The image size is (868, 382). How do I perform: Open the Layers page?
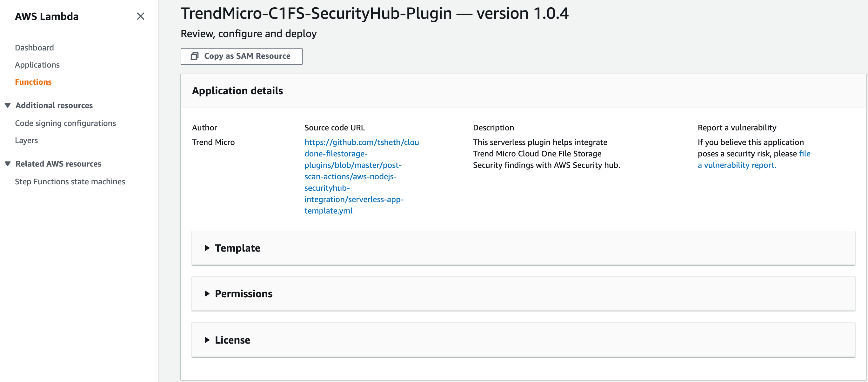(26, 141)
